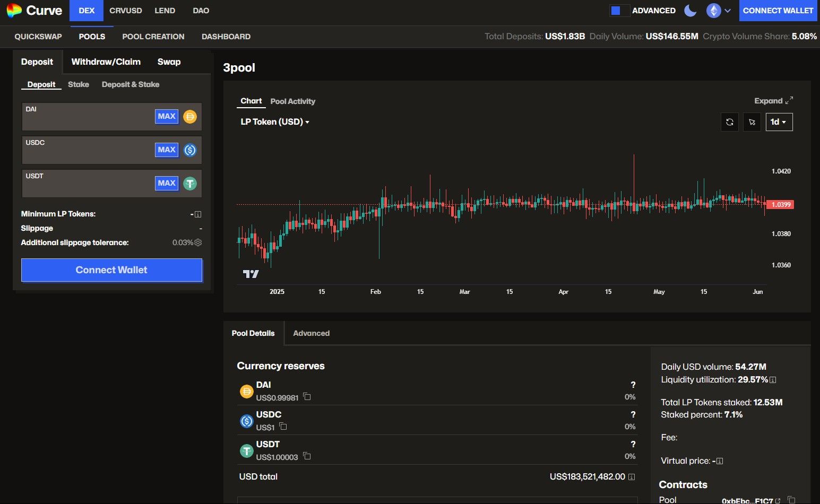The image size is (820, 504).
Task: Copy the DAI token address
Action: coord(307,397)
